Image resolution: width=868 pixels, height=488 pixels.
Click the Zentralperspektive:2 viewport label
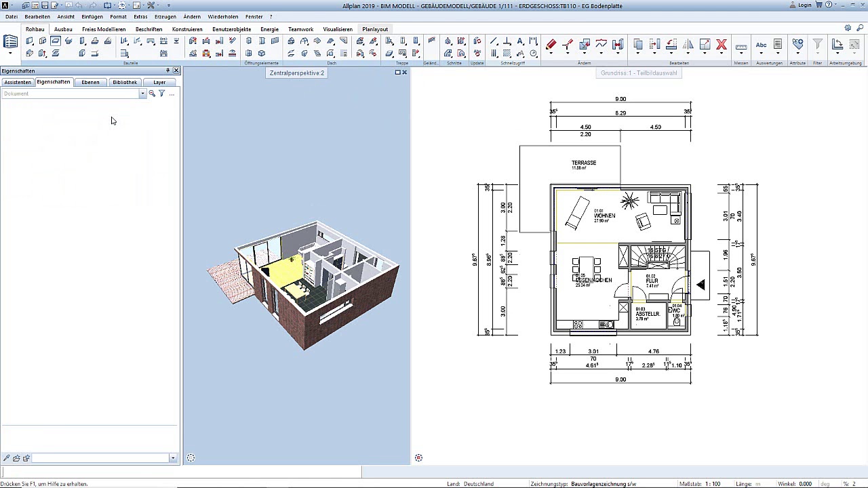[x=297, y=73]
